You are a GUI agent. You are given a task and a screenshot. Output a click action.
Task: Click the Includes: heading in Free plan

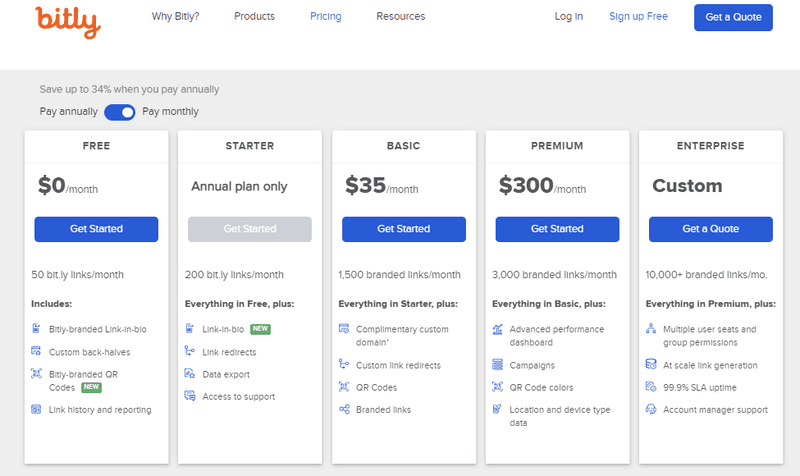coord(52,304)
